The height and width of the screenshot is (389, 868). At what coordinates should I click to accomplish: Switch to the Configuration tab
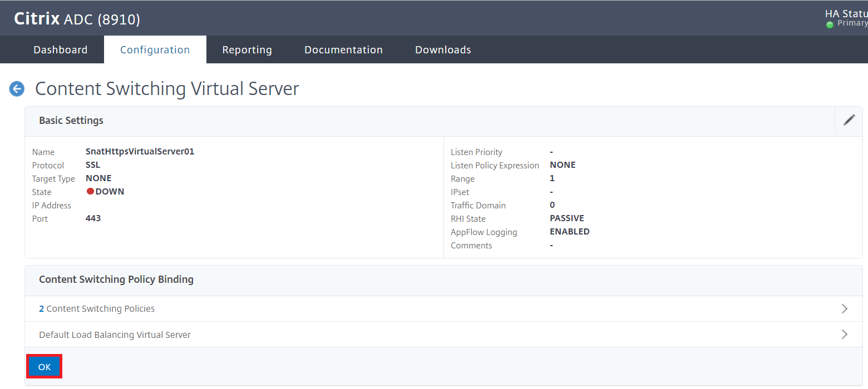(x=155, y=49)
